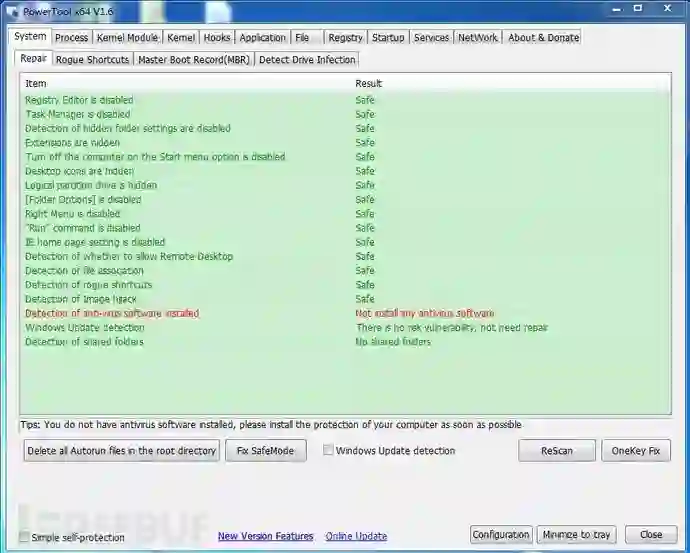Open the About & Donate tab
Image resolution: width=690 pixels, height=553 pixels.
pyautogui.click(x=543, y=38)
